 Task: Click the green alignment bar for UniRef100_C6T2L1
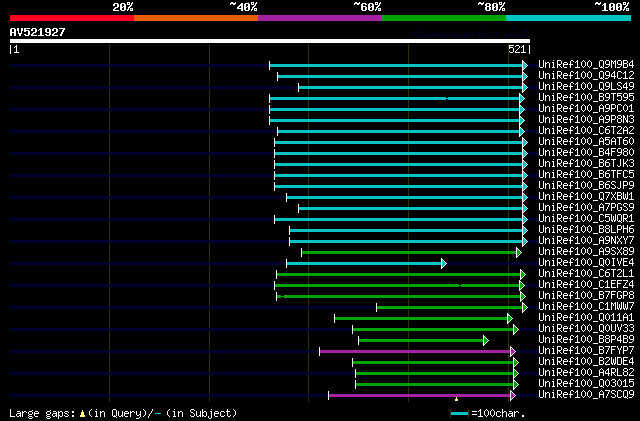[401, 275]
